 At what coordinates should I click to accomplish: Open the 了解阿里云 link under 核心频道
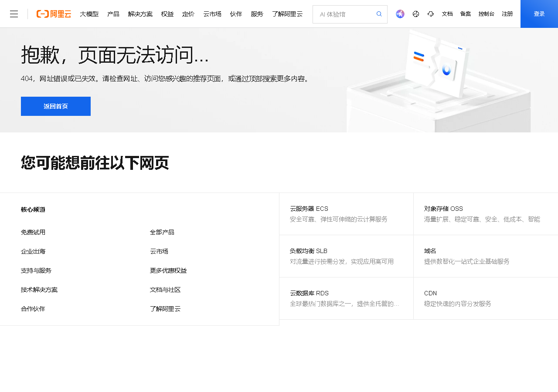[x=165, y=309]
